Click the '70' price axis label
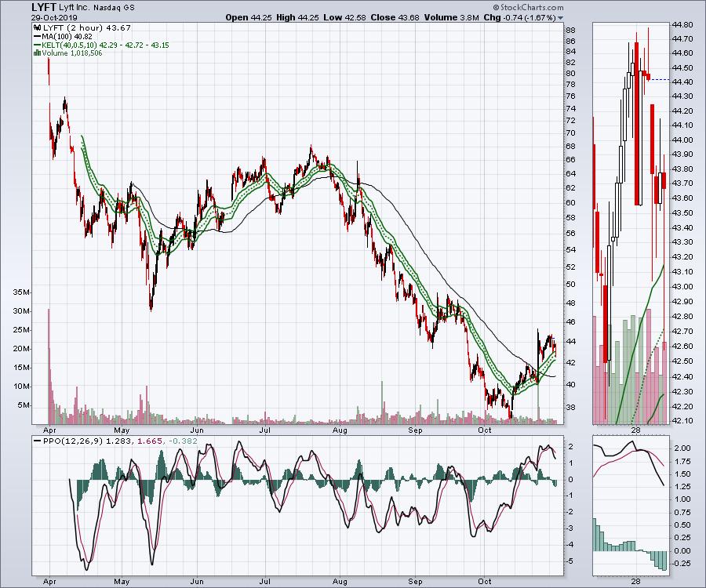 click(x=570, y=133)
